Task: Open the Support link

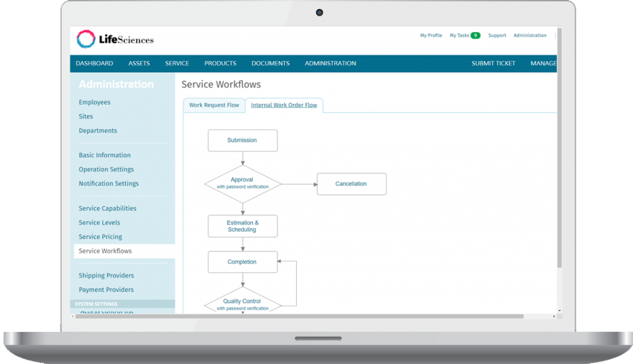Action: [x=497, y=35]
